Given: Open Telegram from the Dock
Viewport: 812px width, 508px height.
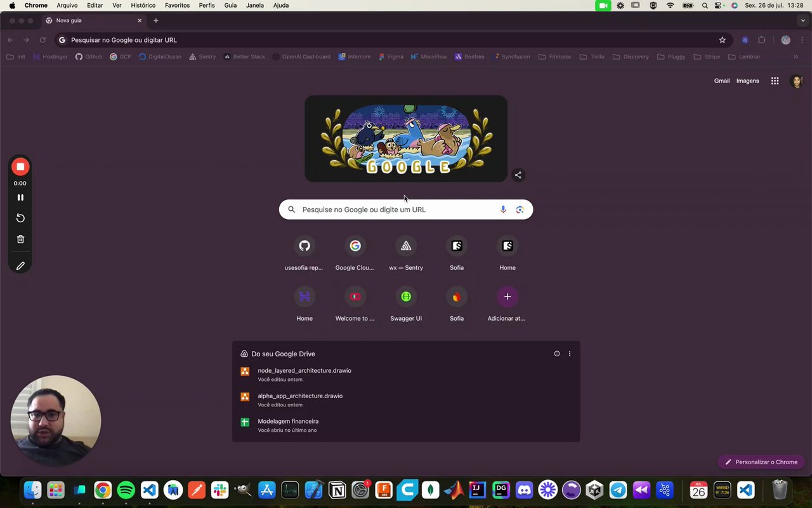Looking at the screenshot, I should point(619,490).
